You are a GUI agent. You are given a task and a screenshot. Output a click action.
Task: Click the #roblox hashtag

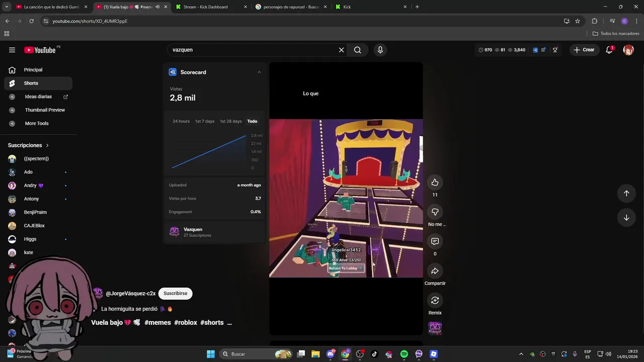click(186, 323)
